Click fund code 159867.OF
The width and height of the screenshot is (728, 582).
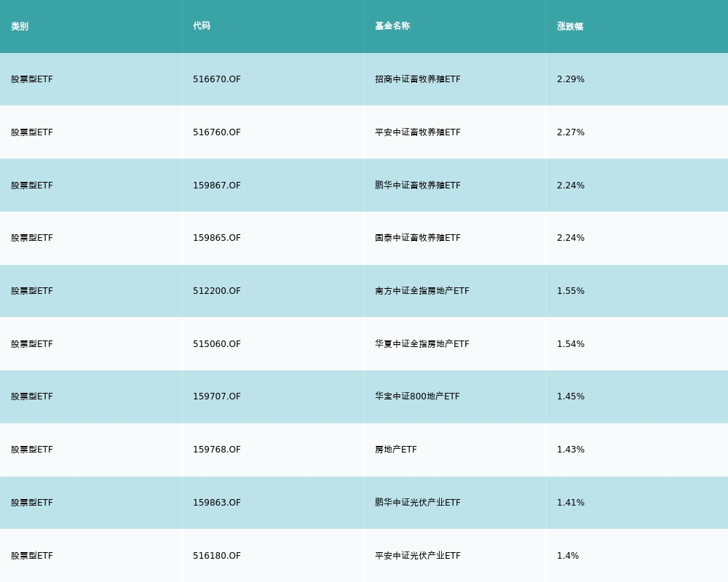click(217, 186)
